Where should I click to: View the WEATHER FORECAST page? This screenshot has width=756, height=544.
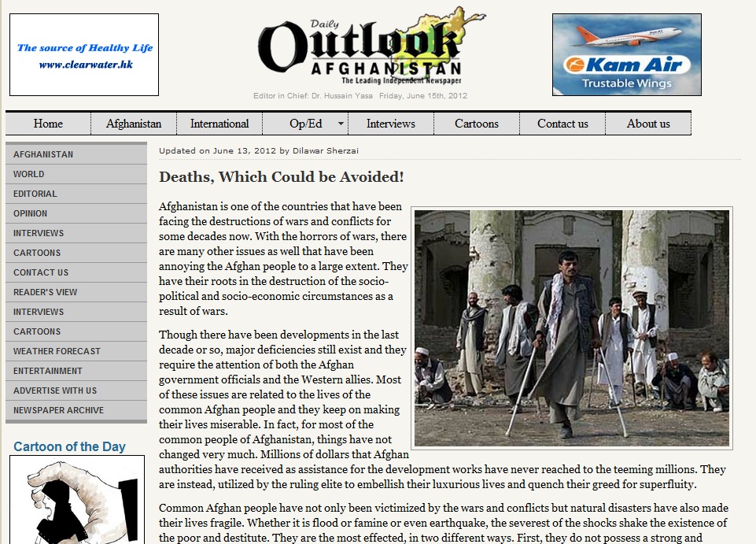[57, 351]
